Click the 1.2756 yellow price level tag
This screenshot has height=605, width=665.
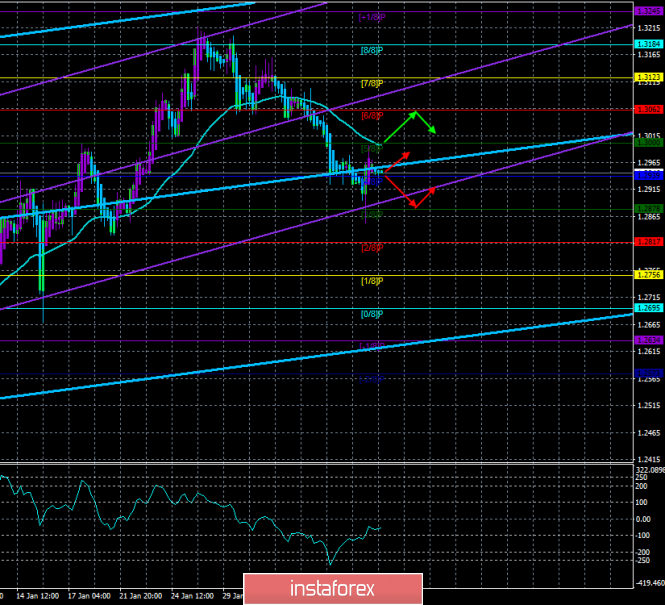tap(648, 275)
